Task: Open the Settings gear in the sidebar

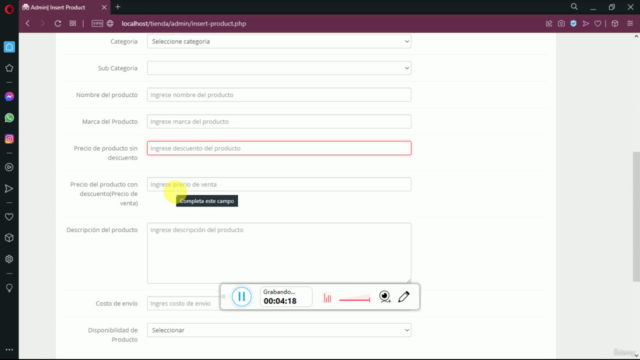Action: point(9,259)
